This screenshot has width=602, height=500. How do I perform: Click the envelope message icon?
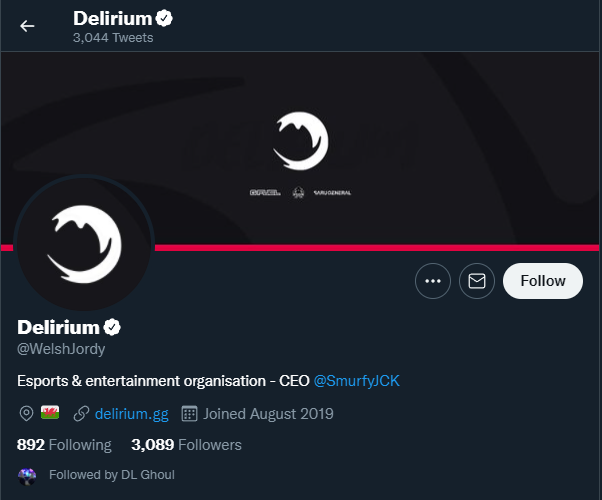point(477,281)
